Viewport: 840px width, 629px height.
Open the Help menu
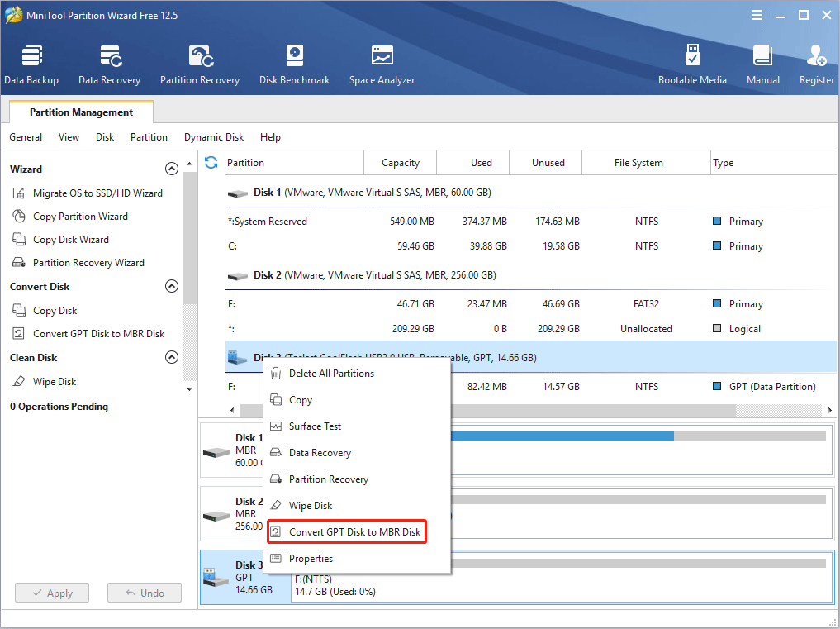[271, 137]
